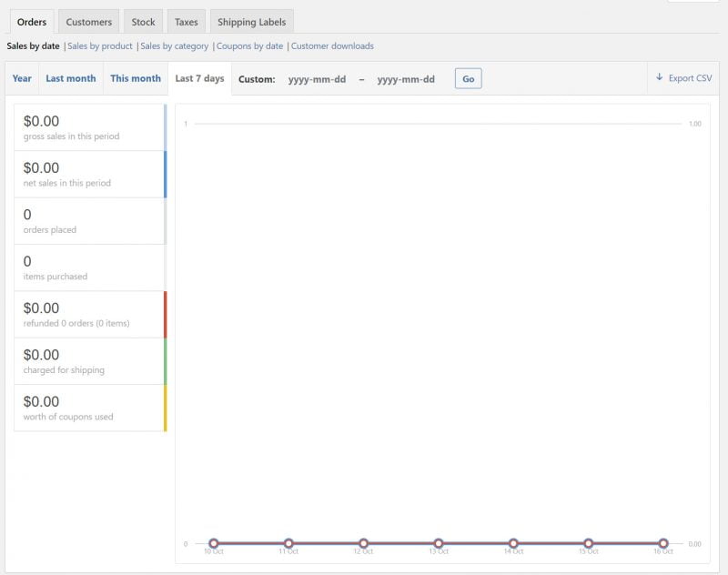
Task: Highlight the gross sales legend item
Action: [x=89, y=127]
